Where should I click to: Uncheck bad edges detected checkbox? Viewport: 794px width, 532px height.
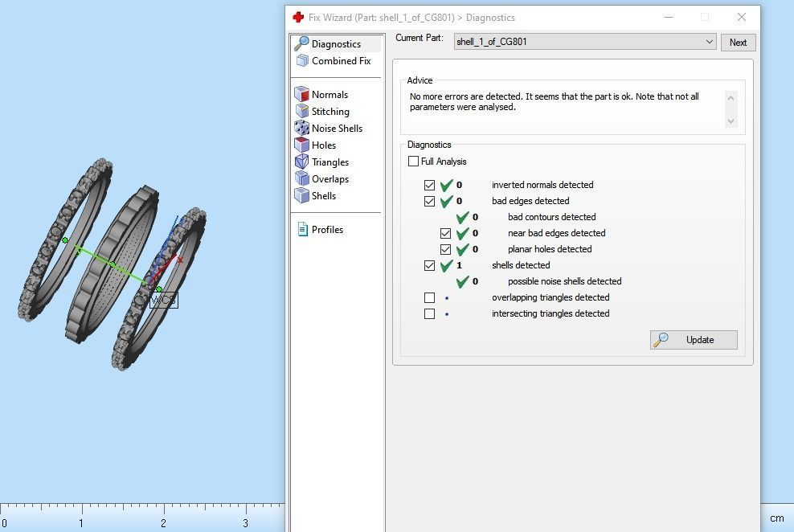pyautogui.click(x=429, y=202)
